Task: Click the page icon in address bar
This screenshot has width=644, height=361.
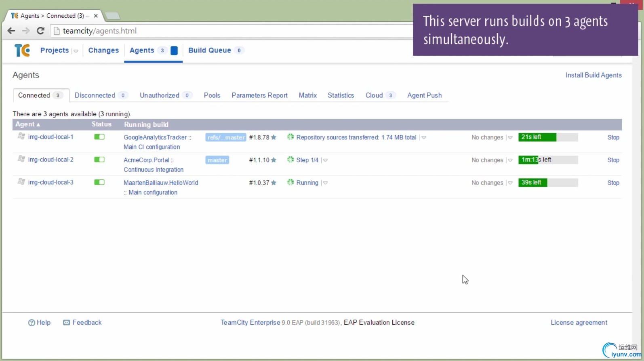Action: pyautogui.click(x=57, y=31)
